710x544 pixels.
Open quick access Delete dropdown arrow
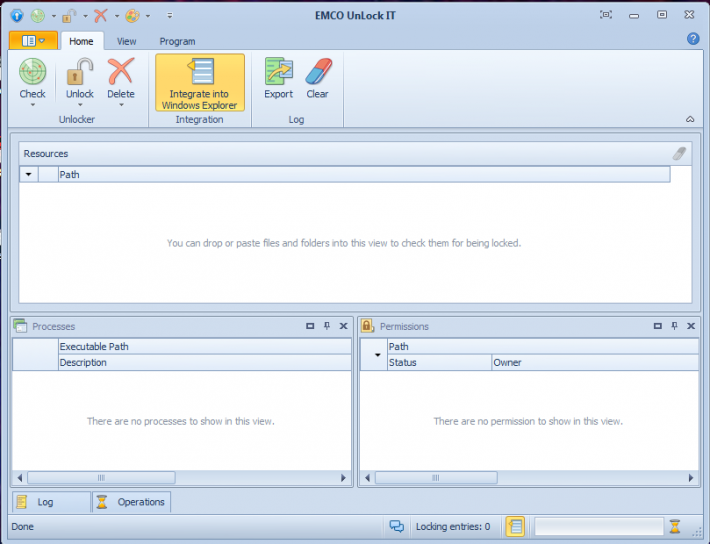point(117,16)
